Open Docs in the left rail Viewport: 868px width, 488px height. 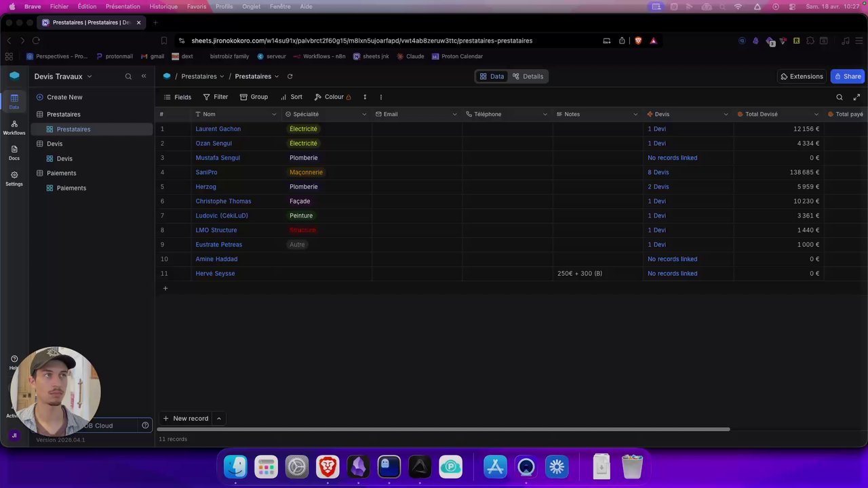14,152
